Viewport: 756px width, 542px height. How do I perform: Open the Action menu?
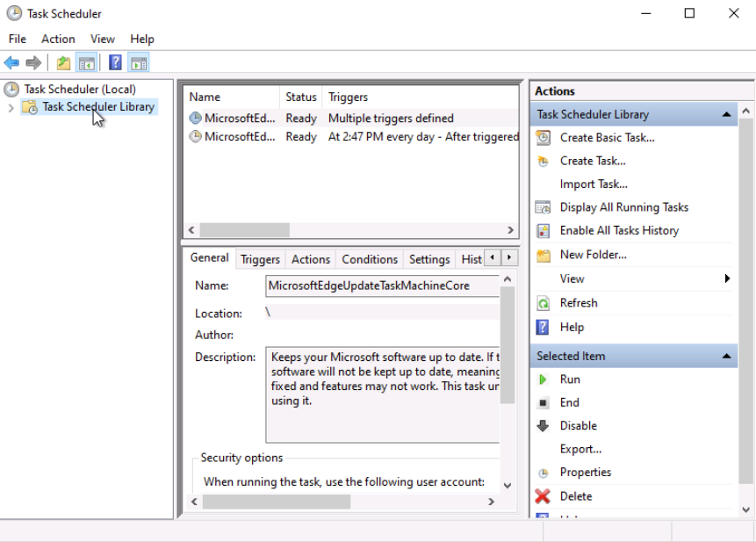click(x=58, y=39)
